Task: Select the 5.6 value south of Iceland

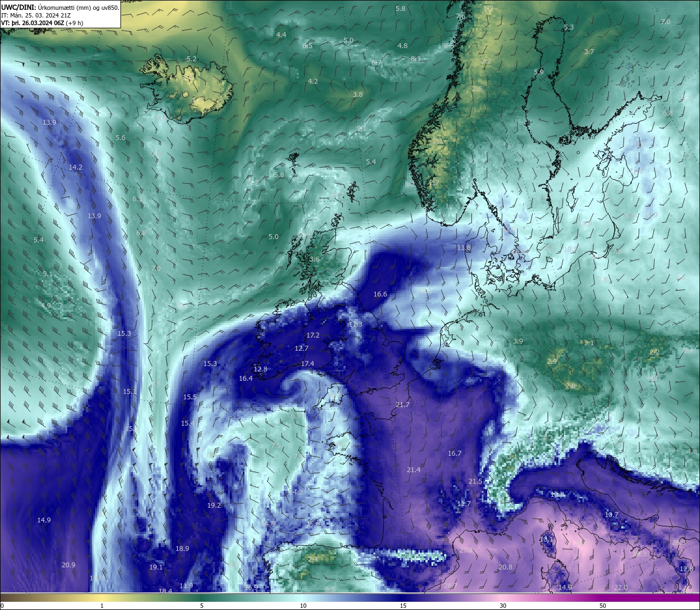Action: [120, 137]
